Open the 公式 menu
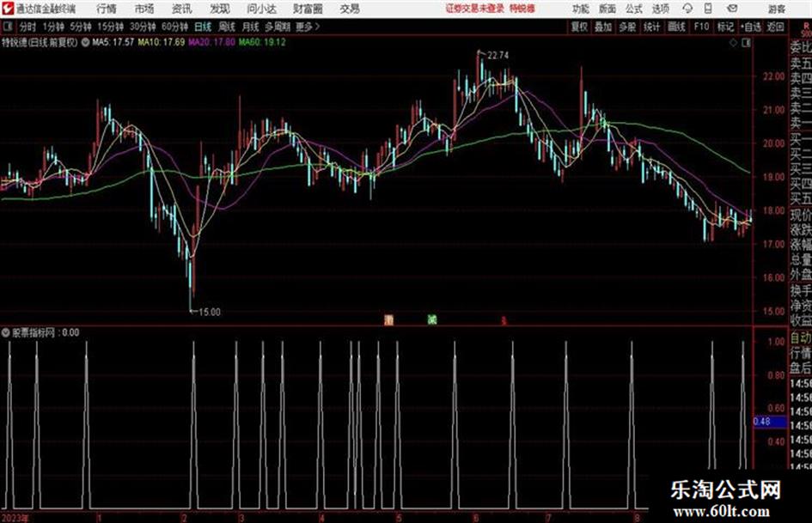Viewport: 812px width, 523px height. pos(633,9)
